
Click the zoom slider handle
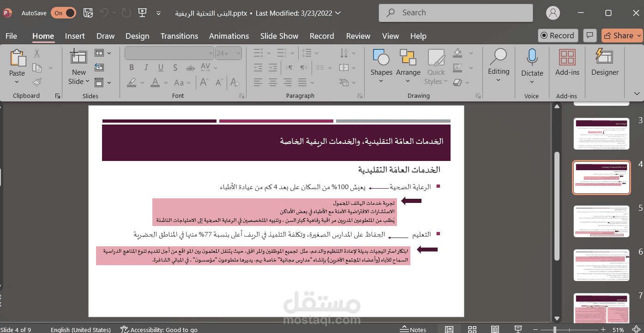[555, 329]
